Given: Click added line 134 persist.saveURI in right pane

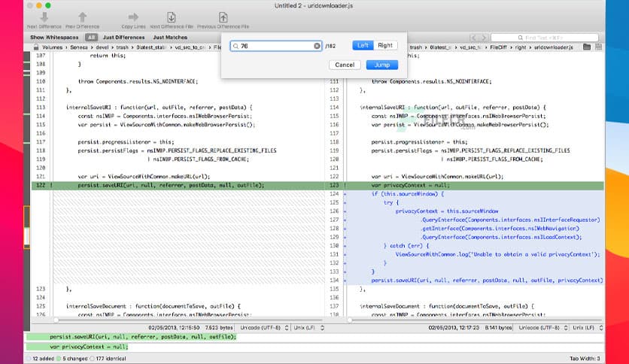Looking at the screenshot, I should coord(487,281).
